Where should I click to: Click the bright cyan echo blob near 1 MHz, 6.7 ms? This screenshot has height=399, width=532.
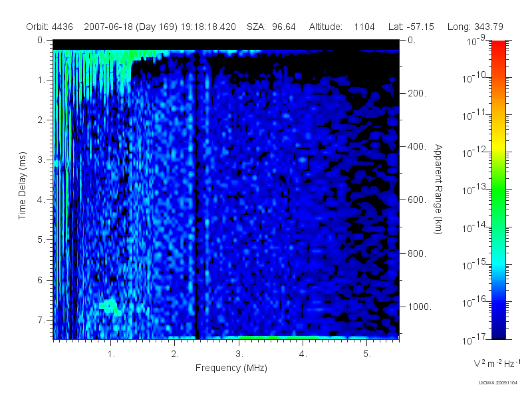click(x=109, y=306)
